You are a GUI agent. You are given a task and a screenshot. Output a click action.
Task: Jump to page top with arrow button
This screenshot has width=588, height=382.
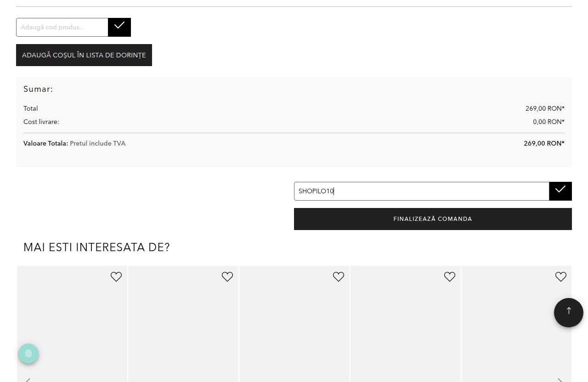[569, 312]
